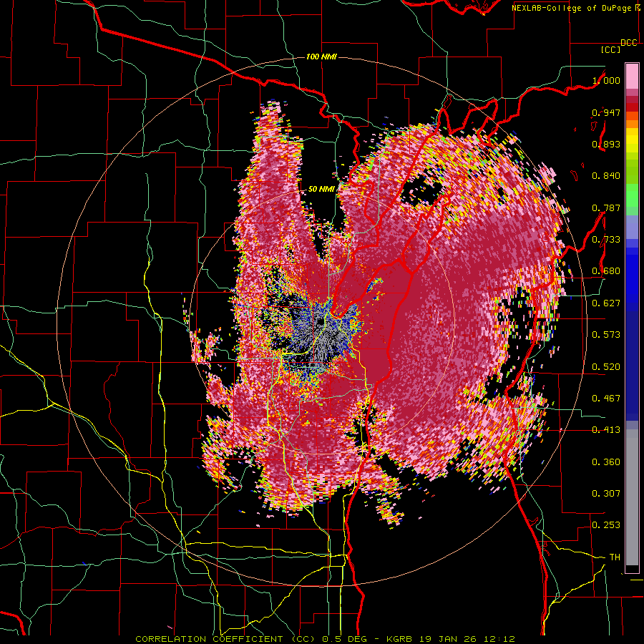Pick the bright green color bar segment
The image size is (644, 644).
click(632, 195)
